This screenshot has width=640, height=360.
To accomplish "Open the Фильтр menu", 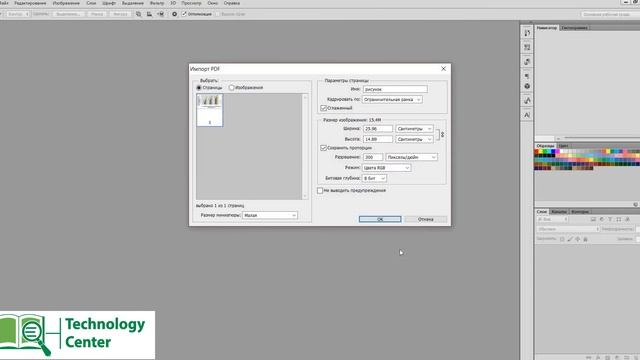I will [x=157, y=3].
